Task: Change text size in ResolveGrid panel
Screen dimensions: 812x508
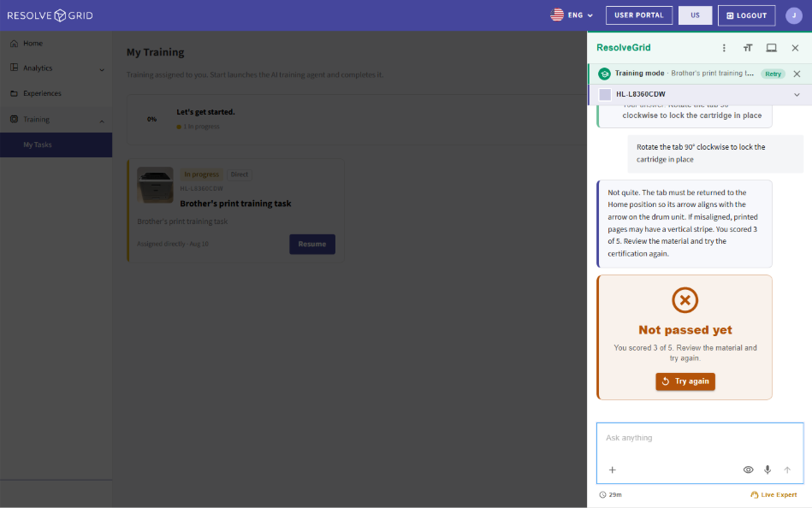Action: (x=747, y=48)
